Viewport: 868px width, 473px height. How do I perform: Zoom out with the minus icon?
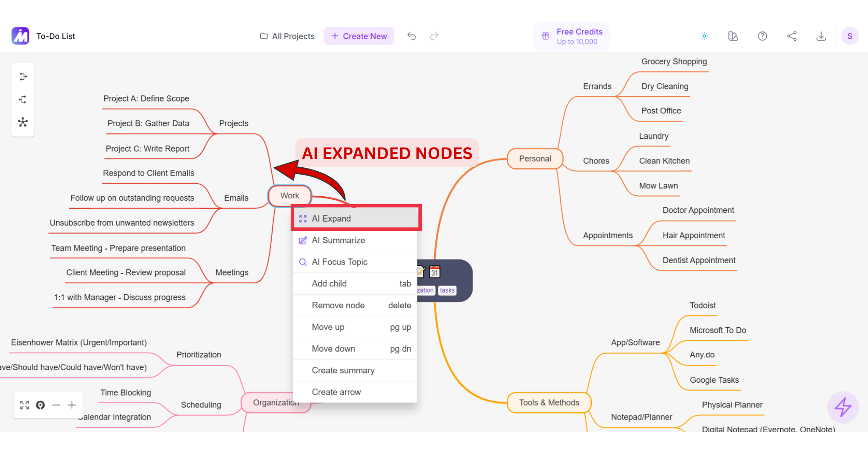56,405
